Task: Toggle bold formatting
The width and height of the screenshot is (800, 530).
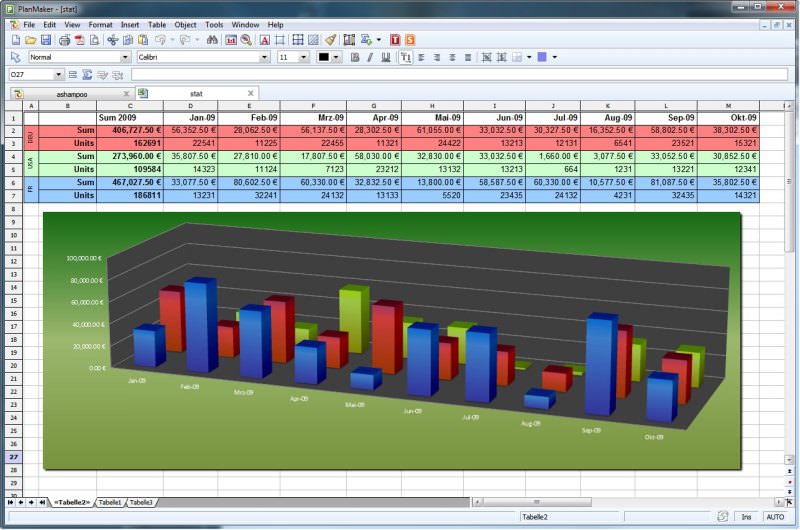Action: (x=355, y=57)
